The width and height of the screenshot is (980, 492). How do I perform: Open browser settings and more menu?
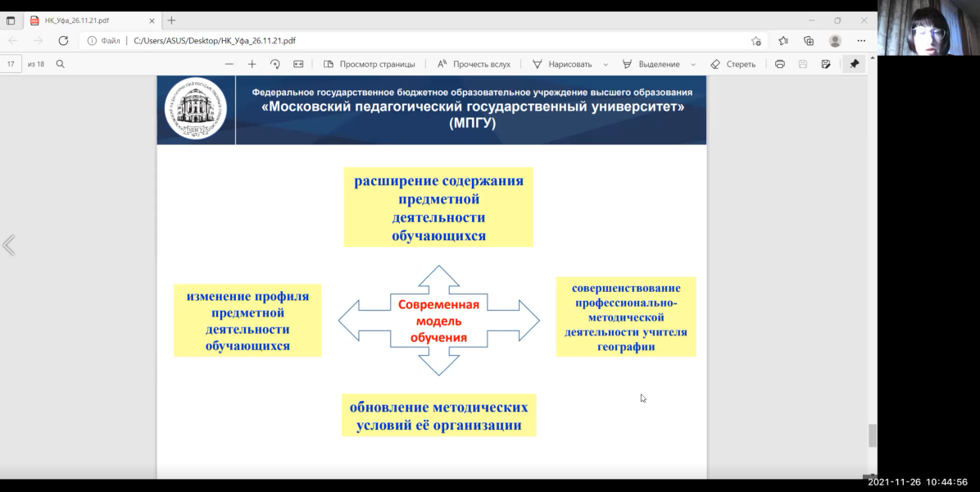point(861,40)
